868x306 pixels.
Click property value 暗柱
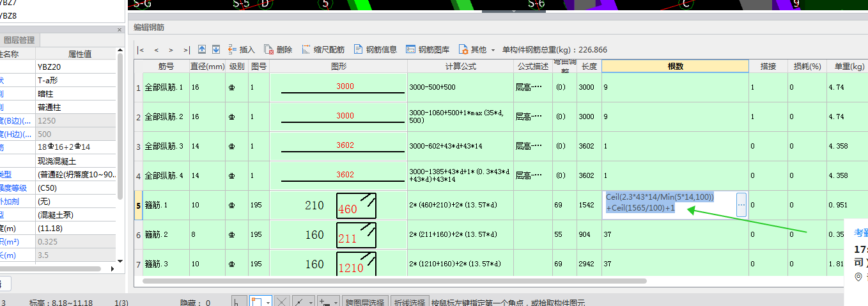coord(75,94)
